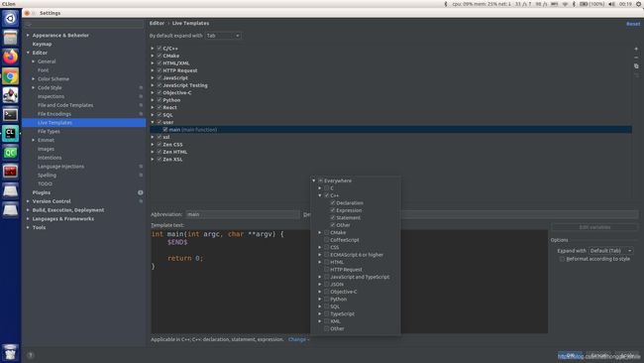644x363 pixels.
Task: Open the Files dock icon
Action: pyautogui.click(x=10, y=38)
